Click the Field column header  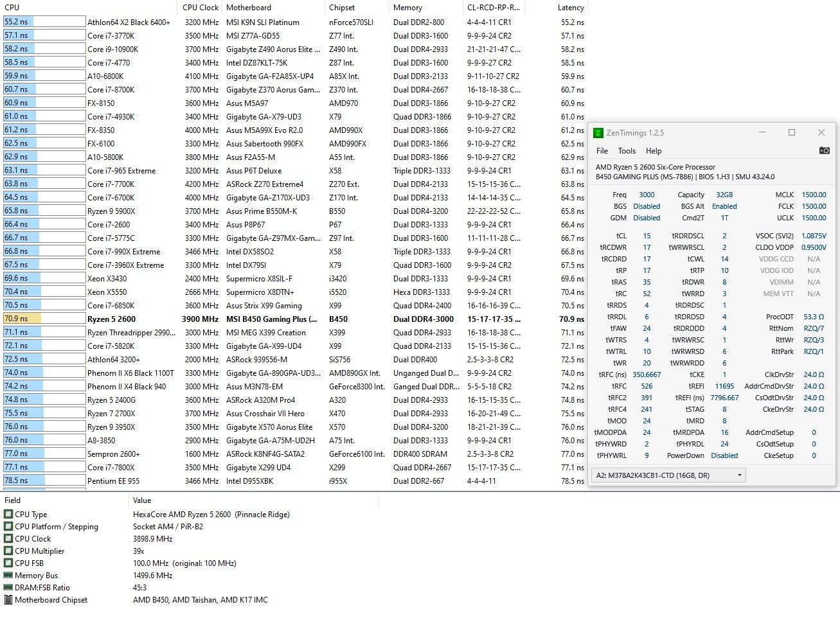(x=64, y=500)
